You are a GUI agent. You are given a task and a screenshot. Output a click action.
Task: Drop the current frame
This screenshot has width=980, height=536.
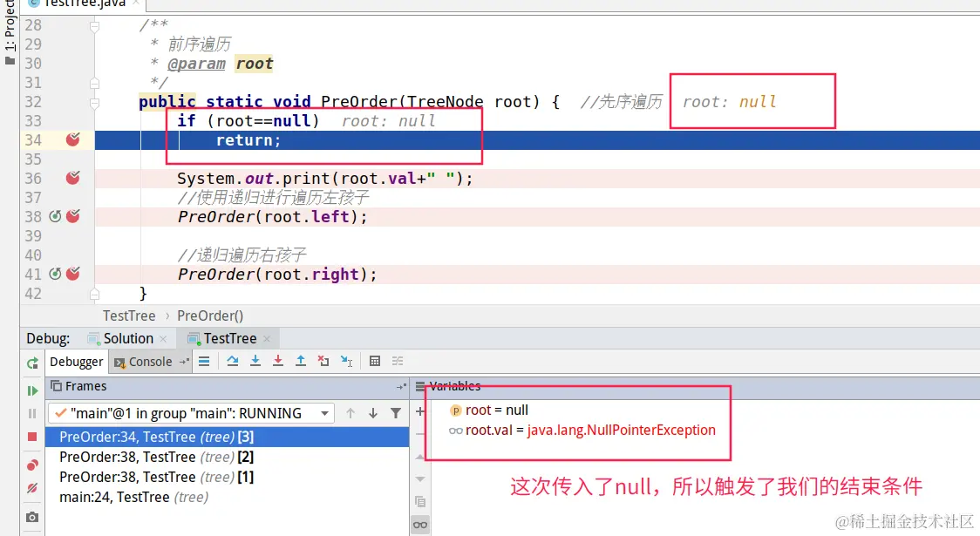323,361
